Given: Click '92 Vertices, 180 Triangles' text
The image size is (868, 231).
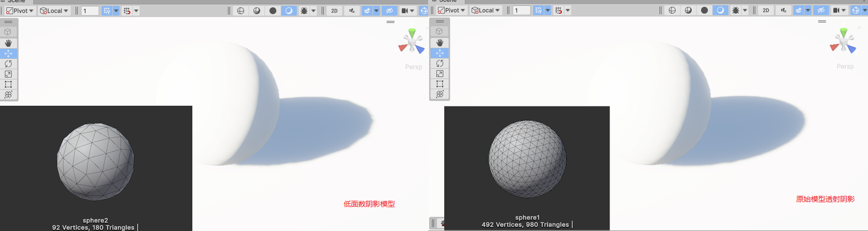Looking at the screenshot, I should [94, 227].
